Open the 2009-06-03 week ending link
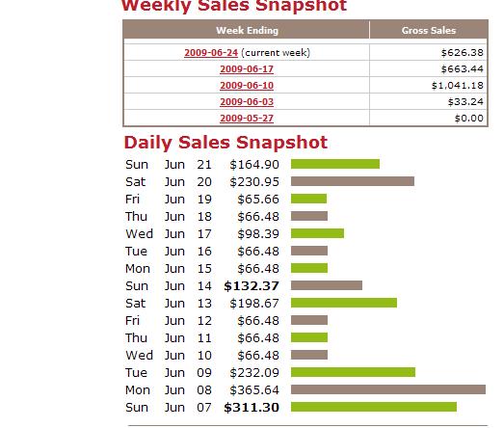The width and height of the screenshot is (504, 428). point(247,101)
